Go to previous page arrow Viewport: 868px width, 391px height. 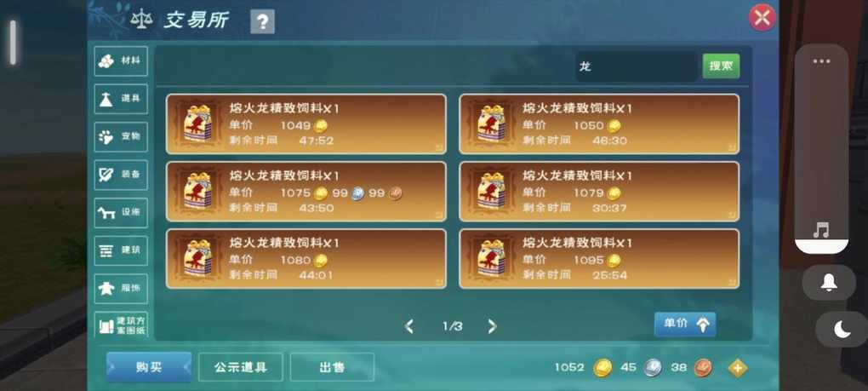[409, 326]
